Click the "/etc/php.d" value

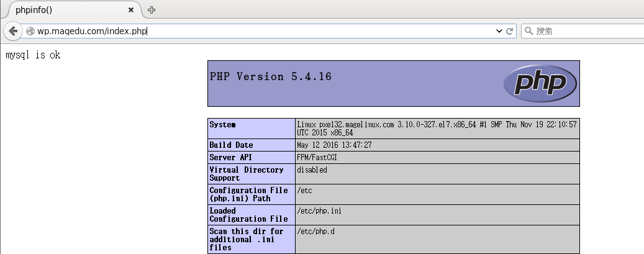click(316, 232)
